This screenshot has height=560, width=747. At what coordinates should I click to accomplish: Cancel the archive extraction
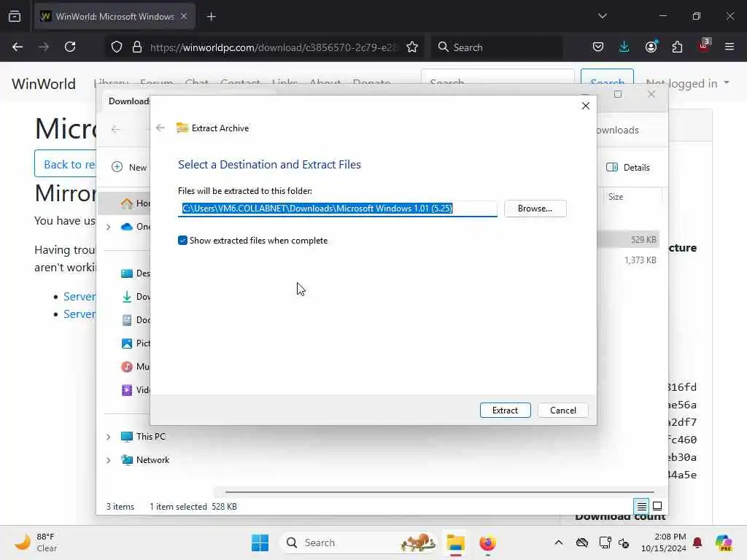pos(562,410)
